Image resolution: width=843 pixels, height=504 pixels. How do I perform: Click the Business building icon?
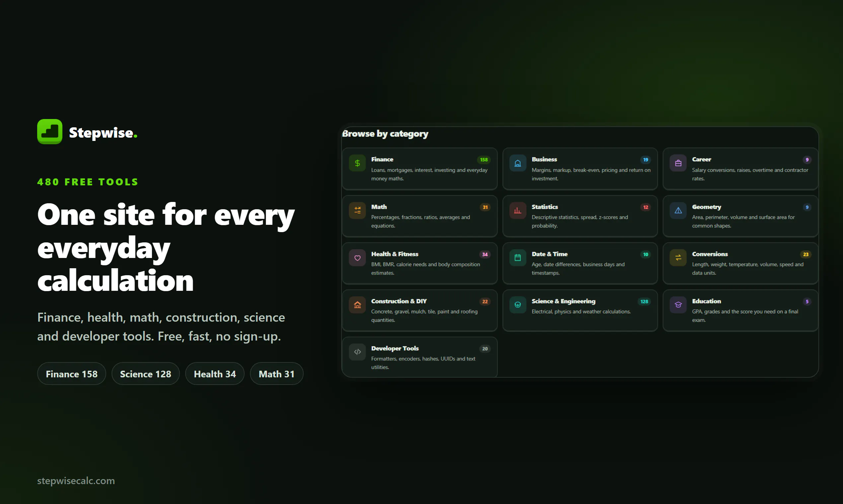pyautogui.click(x=518, y=163)
